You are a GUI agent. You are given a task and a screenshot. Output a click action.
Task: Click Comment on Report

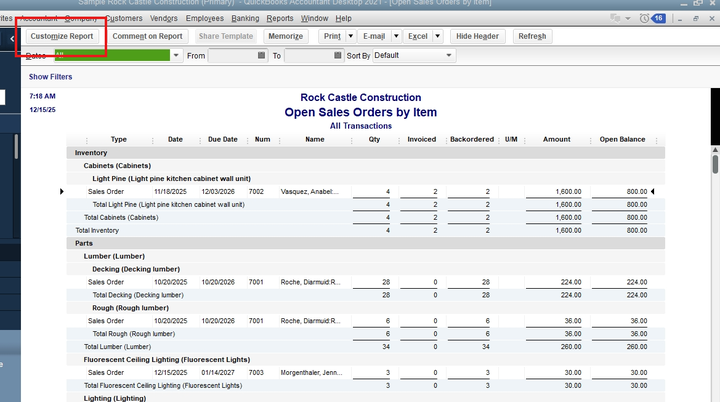(x=147, y=36)
